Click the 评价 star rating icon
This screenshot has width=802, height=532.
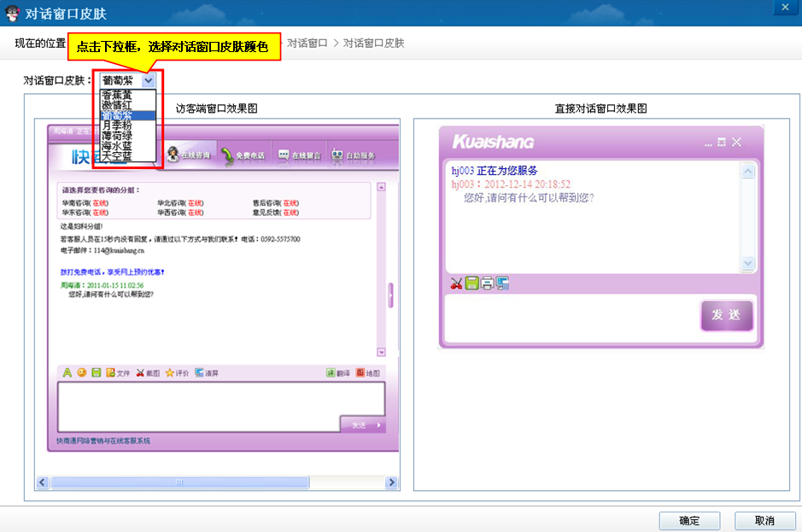pos(177,373)
